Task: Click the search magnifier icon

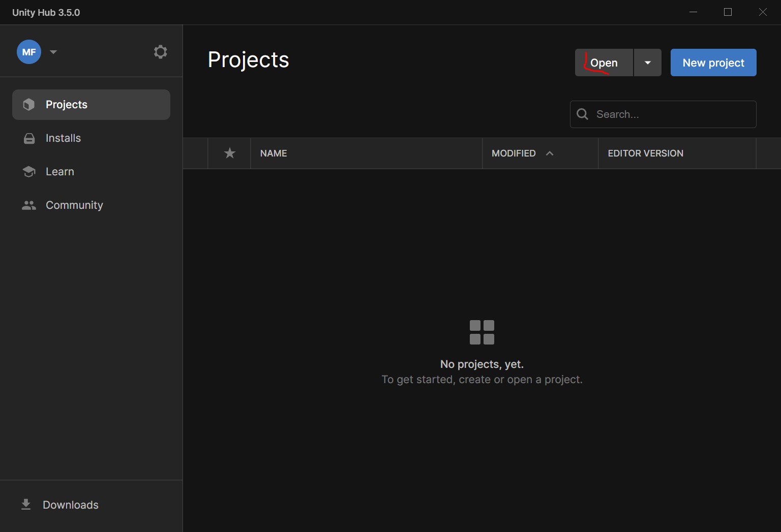Action: [583, 114]
